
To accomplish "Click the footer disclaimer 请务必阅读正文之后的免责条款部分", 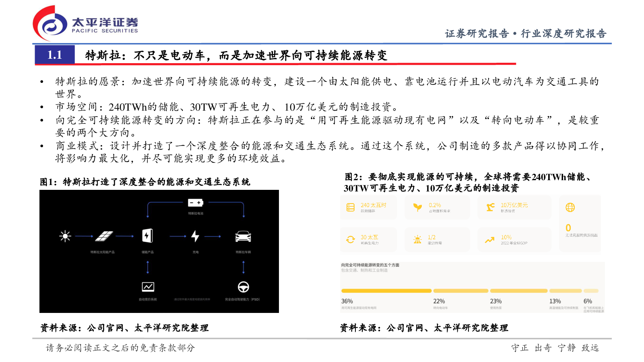I will coord(120,348).
